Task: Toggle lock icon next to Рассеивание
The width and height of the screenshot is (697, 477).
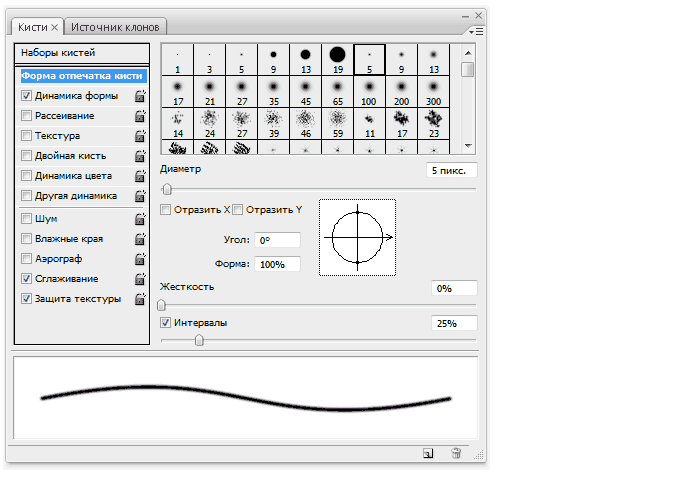Action: click(x=140, y=116)
